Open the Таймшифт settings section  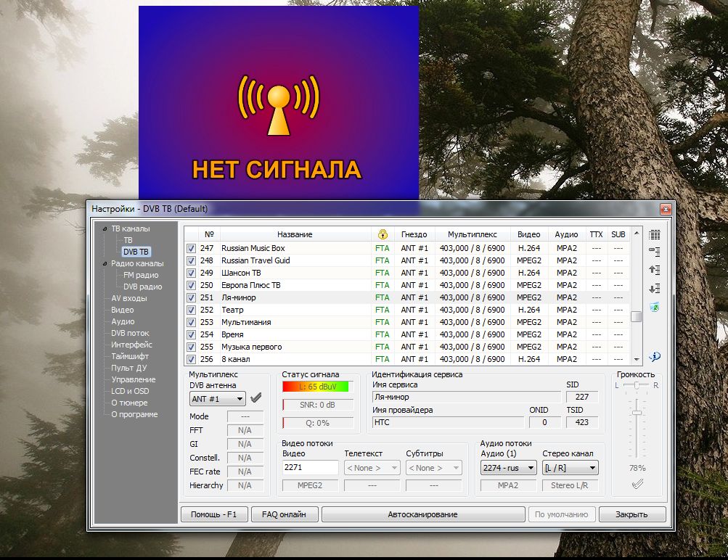tap(130, 356)
